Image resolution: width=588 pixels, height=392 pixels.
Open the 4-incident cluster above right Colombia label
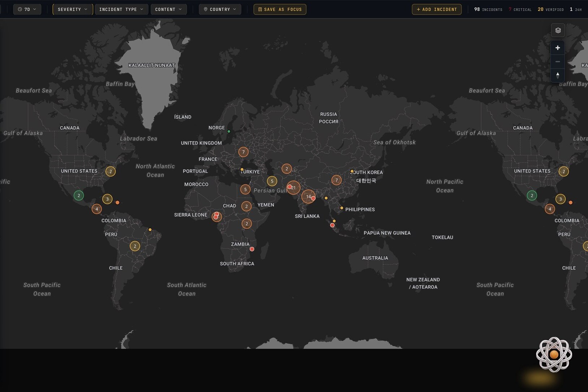pyautogui.click(x=550, y=209)
